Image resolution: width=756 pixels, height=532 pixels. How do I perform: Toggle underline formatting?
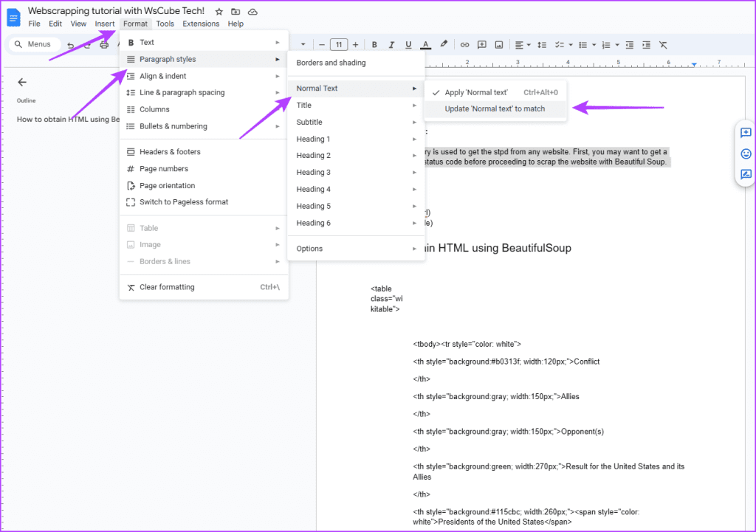pyautogui.click(x=408, y=44)
